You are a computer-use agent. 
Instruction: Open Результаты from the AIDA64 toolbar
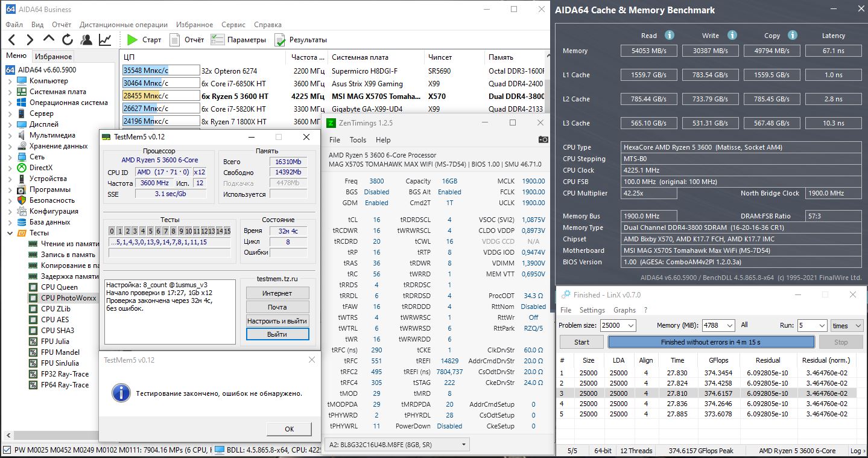click(300, 40)
